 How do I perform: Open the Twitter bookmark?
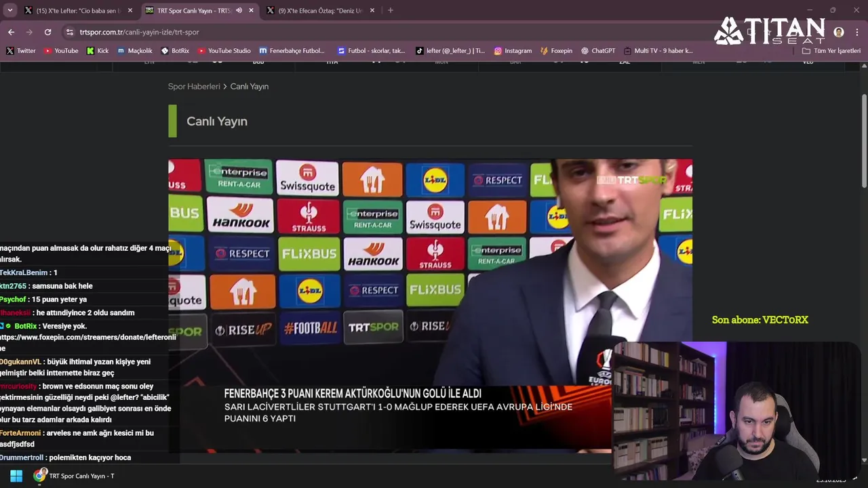pyautogui.click(x=20, y=51)
